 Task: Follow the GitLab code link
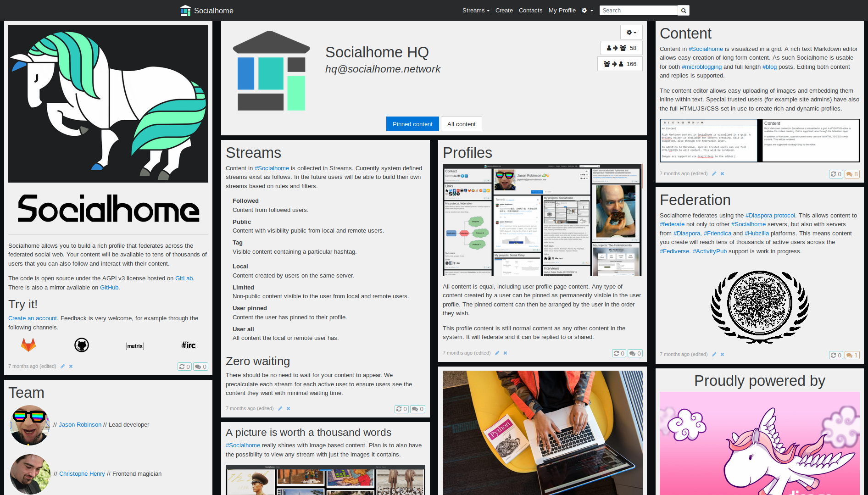coord(184,278)
